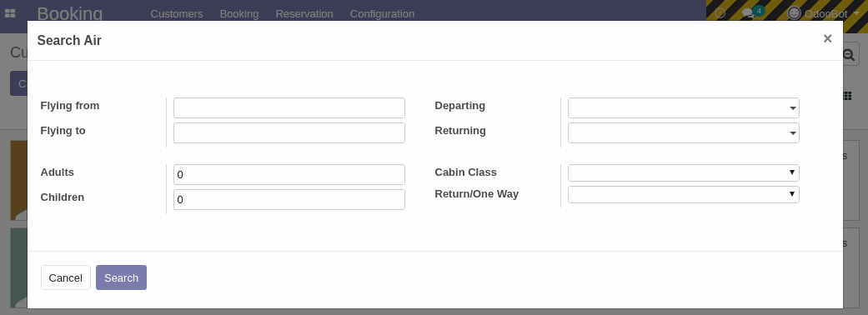Click the activities clock icon
Image resolution: width=868 pixels, height=315 pixels.
click(720, 13)
